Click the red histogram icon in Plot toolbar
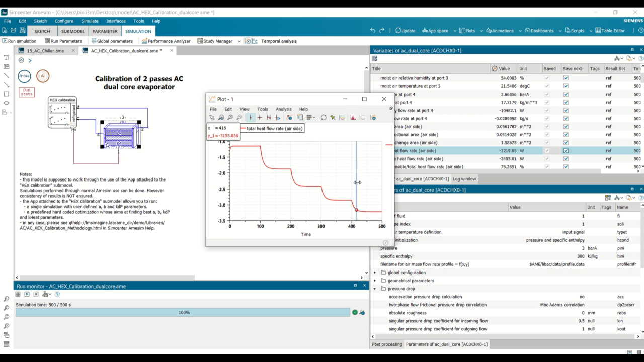Screen dimensions: 644x362 pyautogui.click(x=353, y=118)
